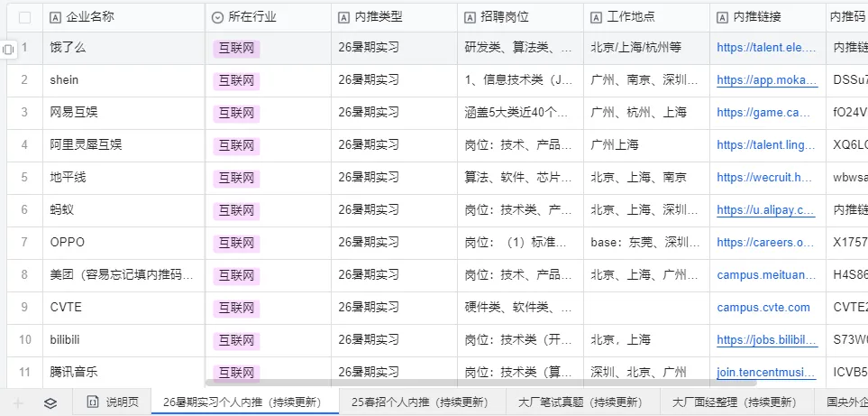The image size is (868, 416).
Task: Follow the 蚂蚁 u.alipay link
Action: [766, 210]
